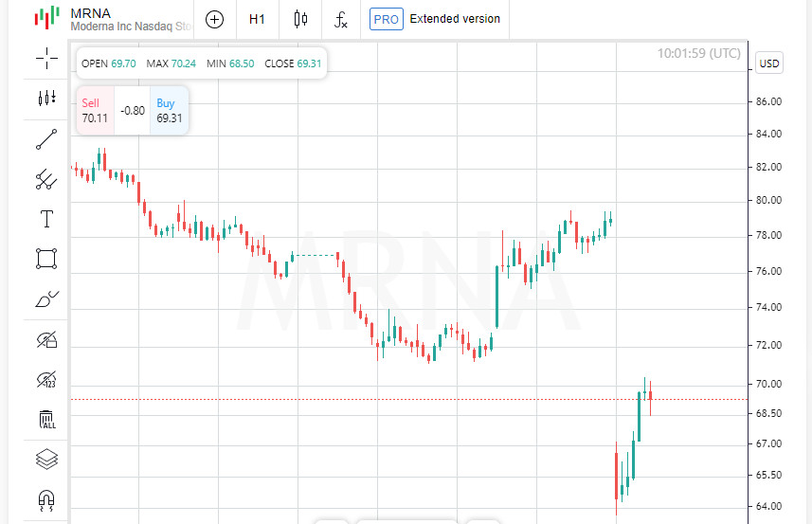Open the PRO Extended version link
Screen dimensions: 812x524
coord(435,19)
